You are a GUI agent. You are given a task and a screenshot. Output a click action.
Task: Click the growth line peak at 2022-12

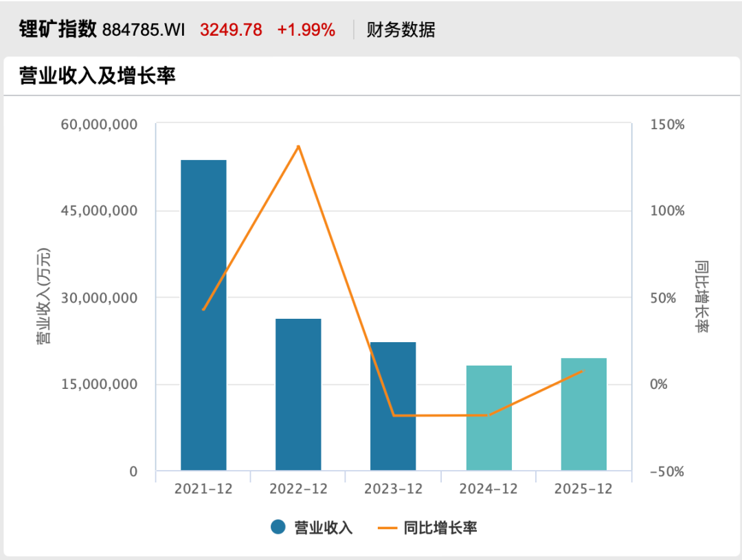[298, 146]
